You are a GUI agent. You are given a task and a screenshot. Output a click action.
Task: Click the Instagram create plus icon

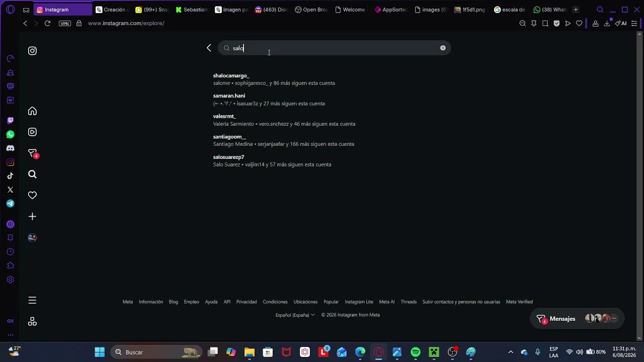point(32,217)
